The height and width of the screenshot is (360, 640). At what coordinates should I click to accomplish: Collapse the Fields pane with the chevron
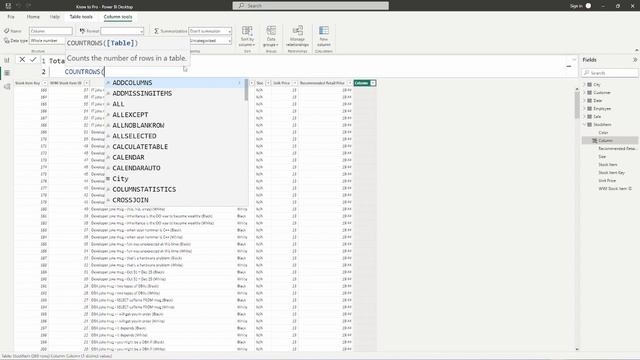tap(635, 60)
